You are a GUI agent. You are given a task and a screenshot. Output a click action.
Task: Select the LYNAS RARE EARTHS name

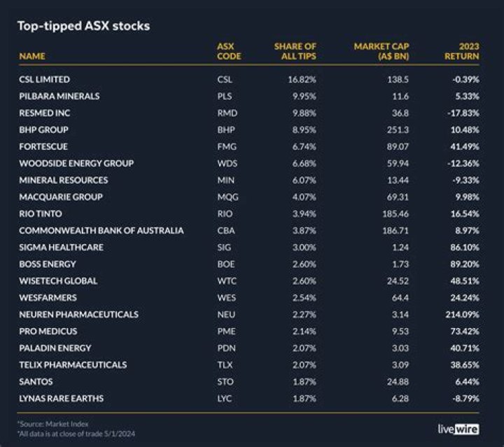tap(61, 399)
